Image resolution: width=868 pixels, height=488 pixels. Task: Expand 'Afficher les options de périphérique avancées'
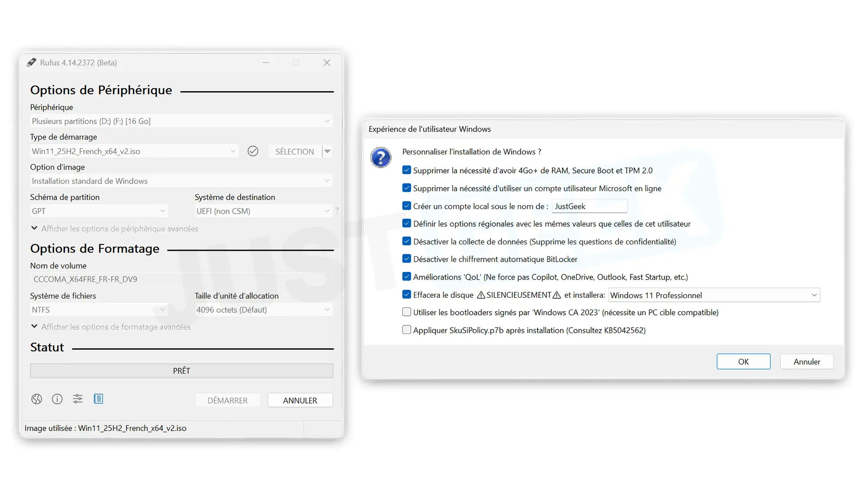pos(115,229)
